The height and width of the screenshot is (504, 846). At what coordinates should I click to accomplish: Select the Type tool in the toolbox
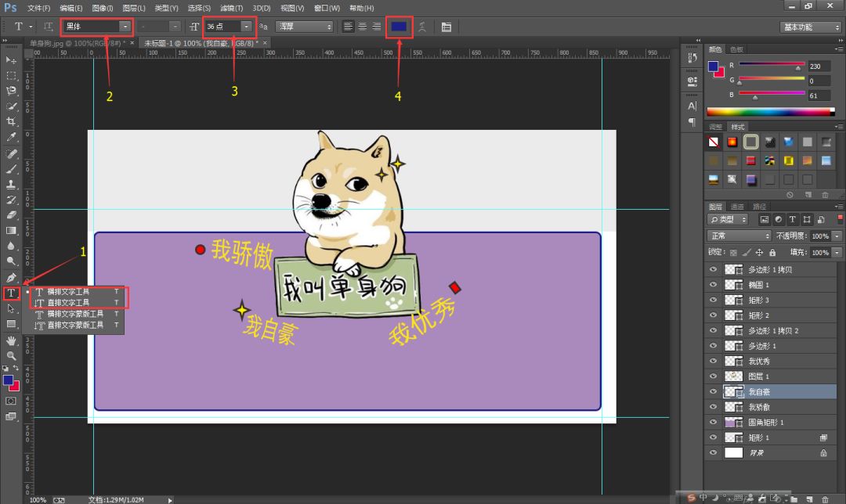(x=11, y=293)
